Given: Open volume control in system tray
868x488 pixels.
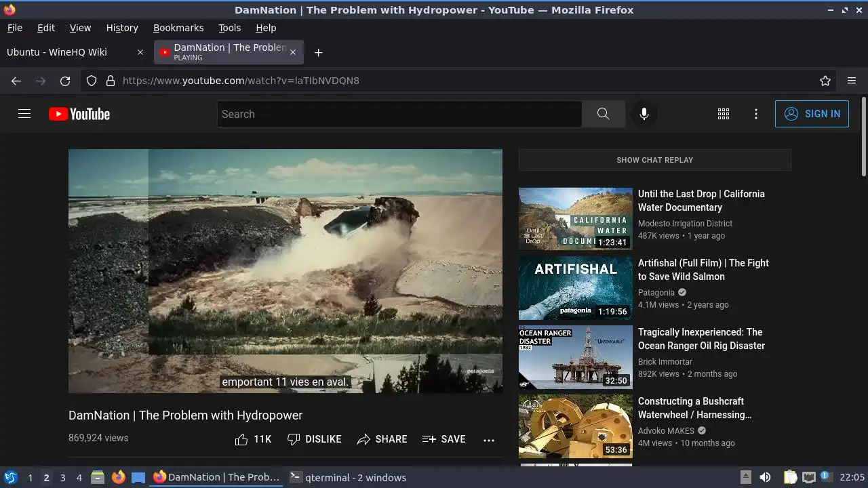Looking at the screenshot, I should click(765, 477).
